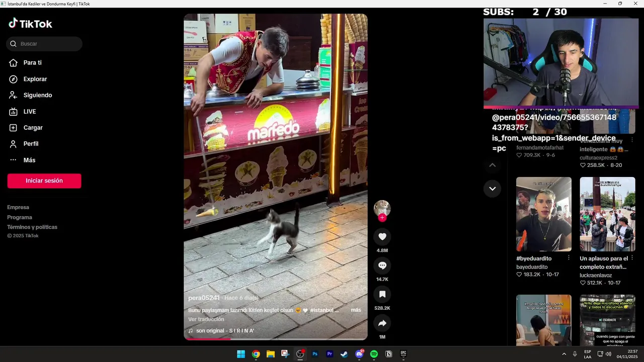Go to Siguiendo section
Screen dimensions: 644x362
pyautogui.click(x=37, y=95)
